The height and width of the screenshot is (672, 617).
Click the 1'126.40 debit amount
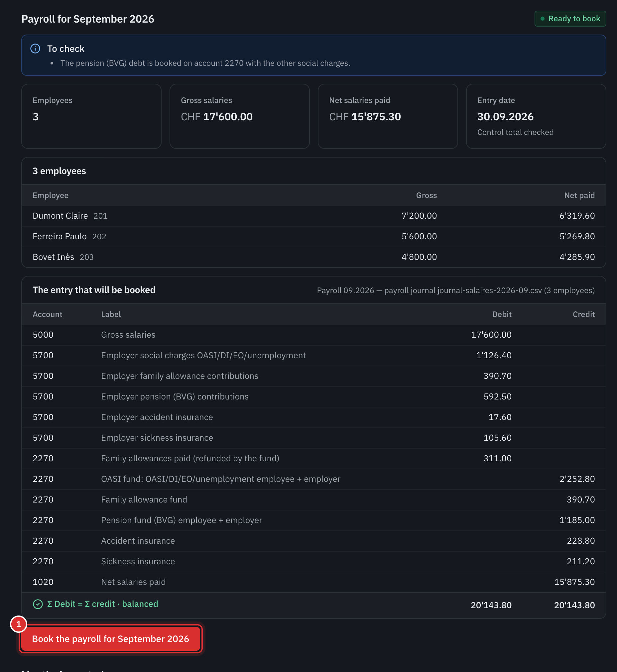point(494,355)
